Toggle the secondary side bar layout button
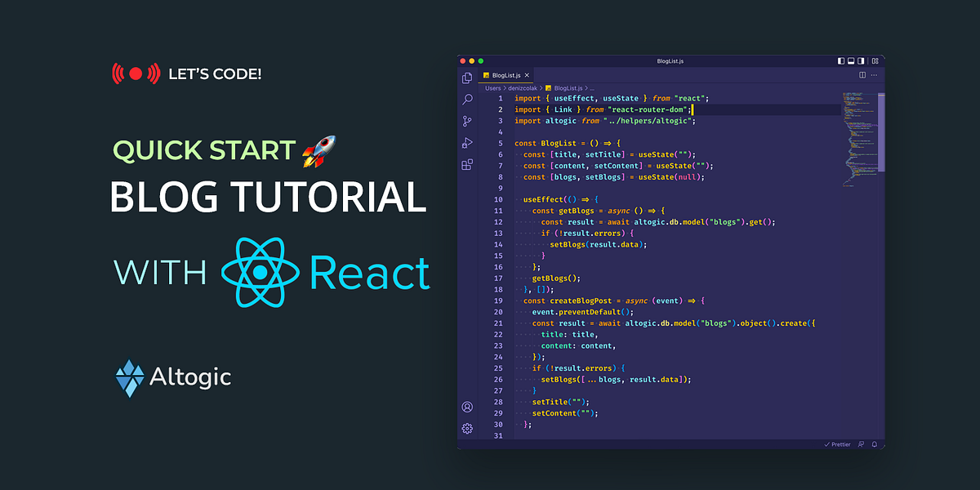980x490 pixels. pos(861,61)
